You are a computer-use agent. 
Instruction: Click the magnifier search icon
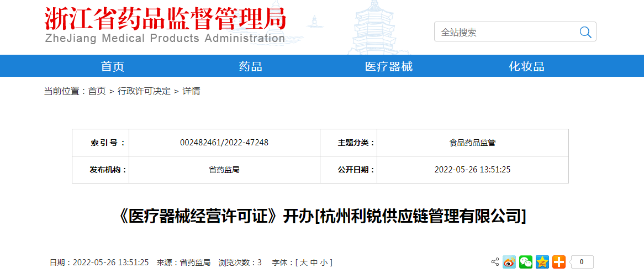[x=585, y=32]
